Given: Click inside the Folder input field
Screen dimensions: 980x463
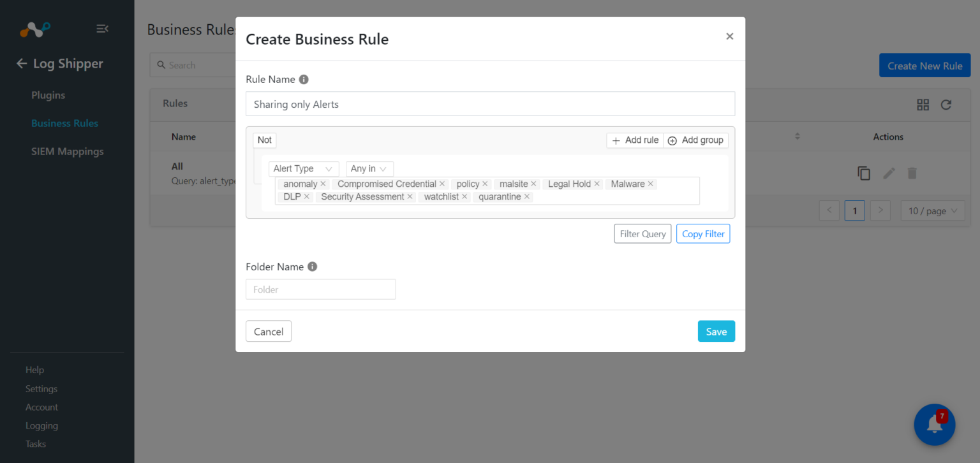Looking at the screenshot, I should point(320,289).
